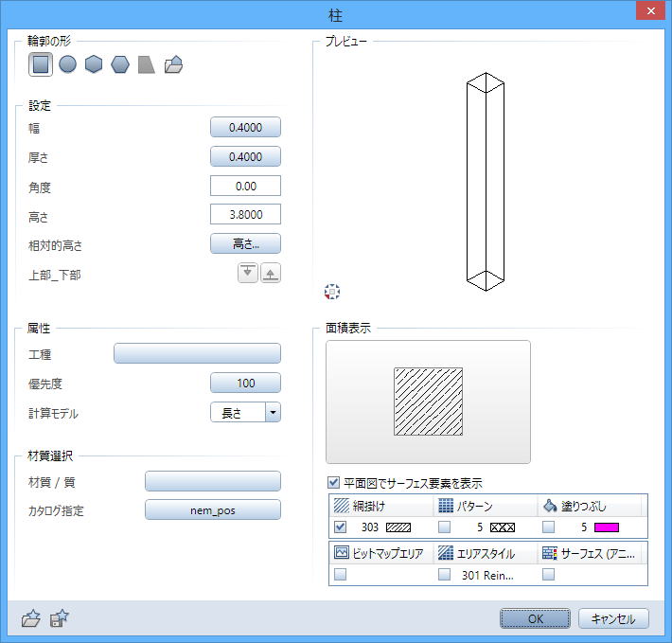Image resolution: width=672 pixels, height=643 pixels.
Task: Select the hexagon outline shape with flat top
Action: [x=120, y=64]
